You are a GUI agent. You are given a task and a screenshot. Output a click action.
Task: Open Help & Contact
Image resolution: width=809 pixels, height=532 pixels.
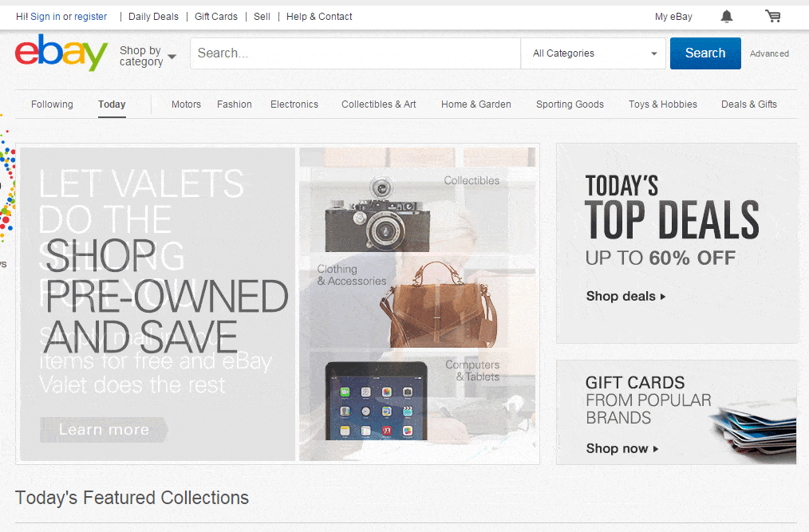tap(319, 17)
